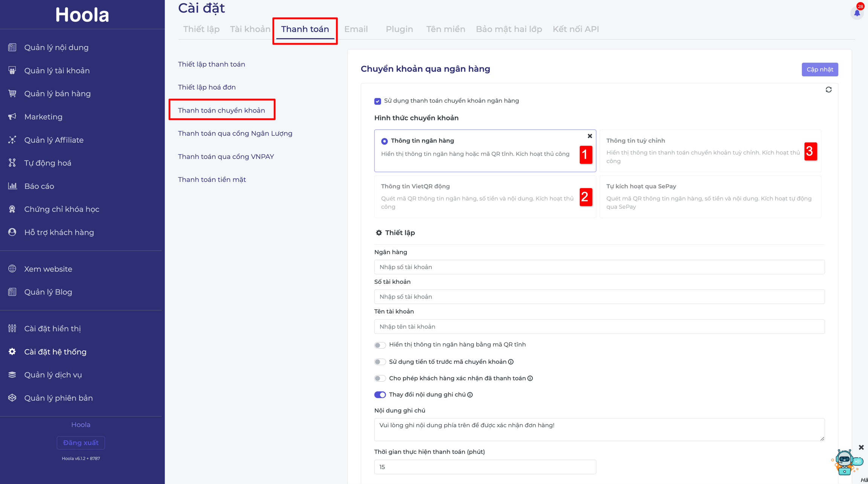
Task: Click the Cài đặt hệ thống gear icon
Action: coord(12,352)
